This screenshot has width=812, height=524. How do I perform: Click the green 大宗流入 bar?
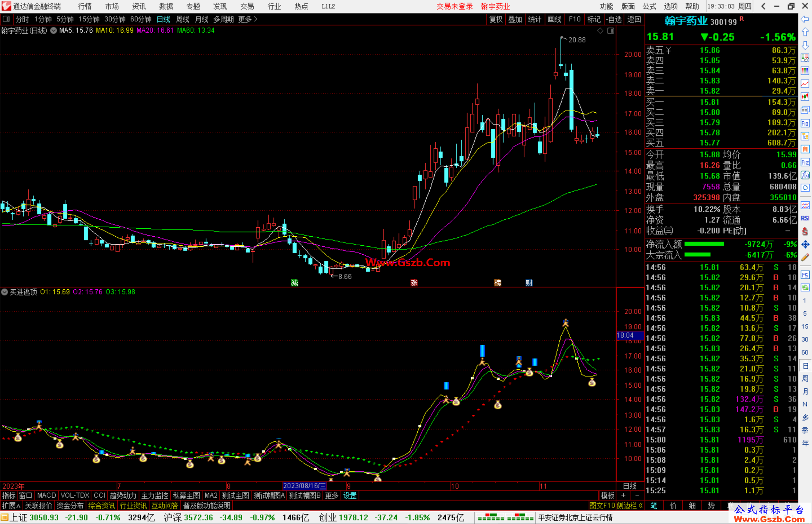click(x=697, y=255)
